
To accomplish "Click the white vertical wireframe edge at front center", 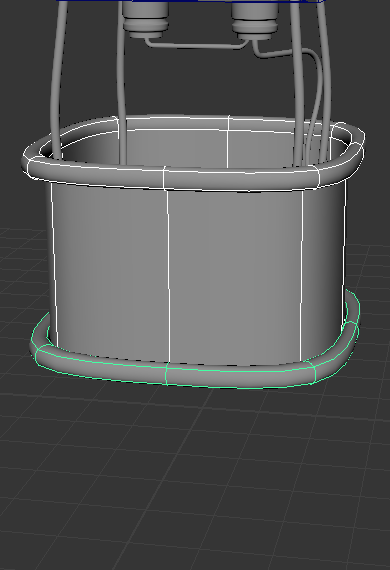I will (x=168, y=276).
